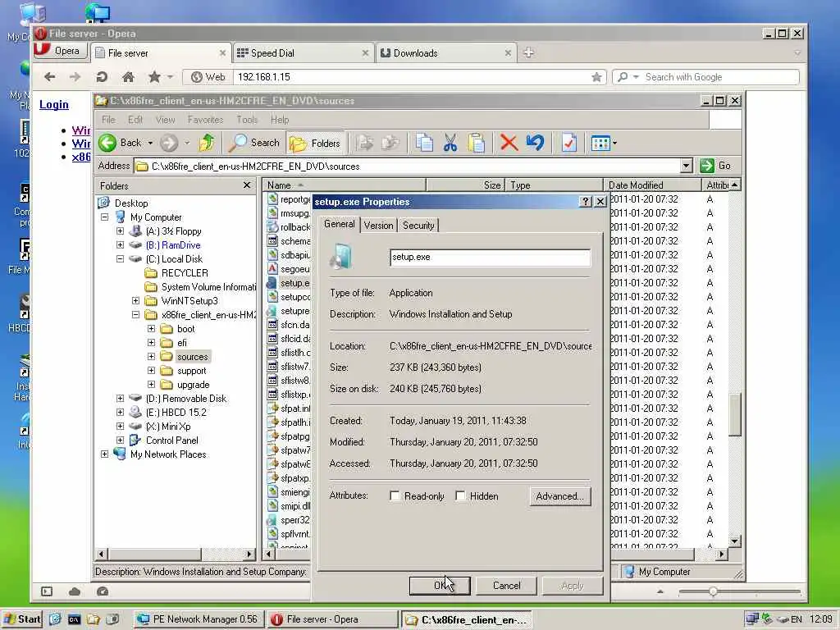Screen dimensions: 840x630
Task: Click the Undo icon in Explorer toolbar
Action: pos(535,143)
